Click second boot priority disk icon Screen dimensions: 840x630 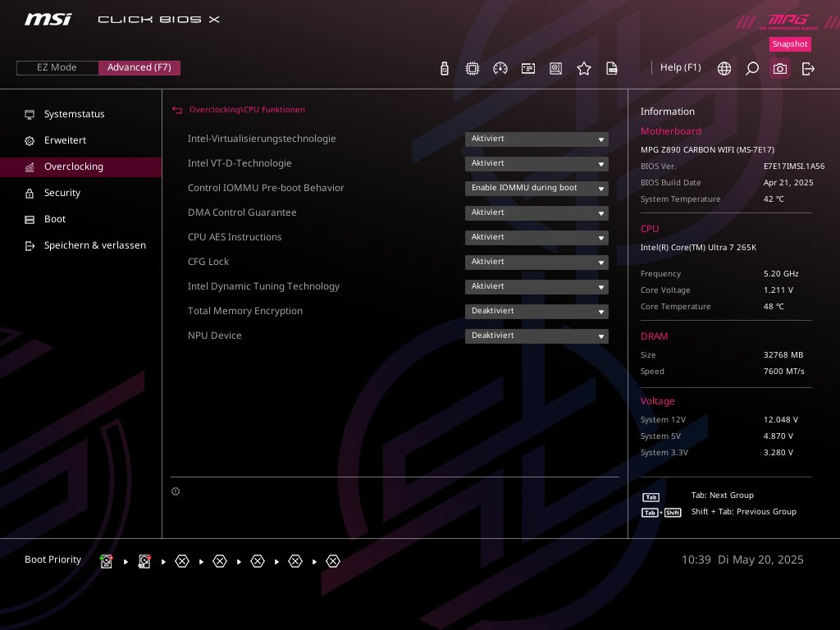(x=144, y=561)
